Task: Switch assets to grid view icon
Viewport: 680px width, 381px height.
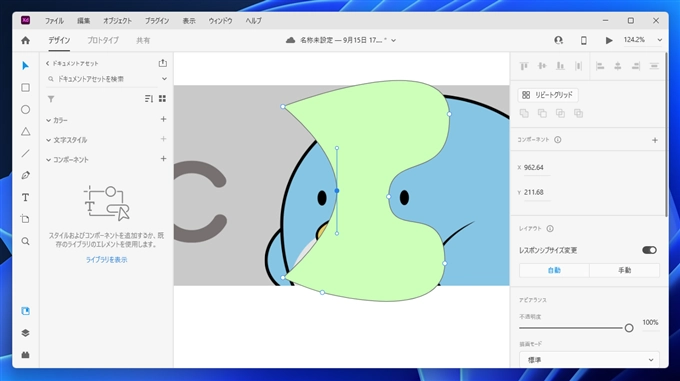Action: coord(162,99)
